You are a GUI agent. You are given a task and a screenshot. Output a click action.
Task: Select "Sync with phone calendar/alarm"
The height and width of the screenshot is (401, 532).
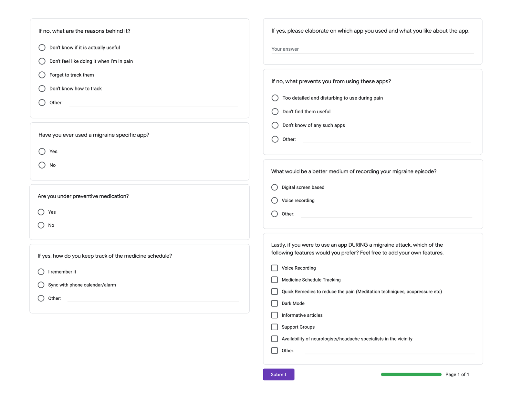click(41, 285)
